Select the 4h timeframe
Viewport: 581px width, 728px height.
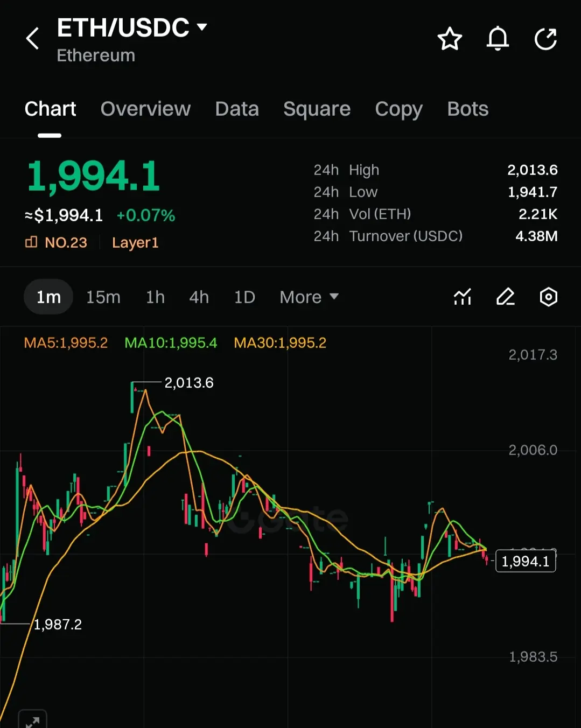(199, 297)
